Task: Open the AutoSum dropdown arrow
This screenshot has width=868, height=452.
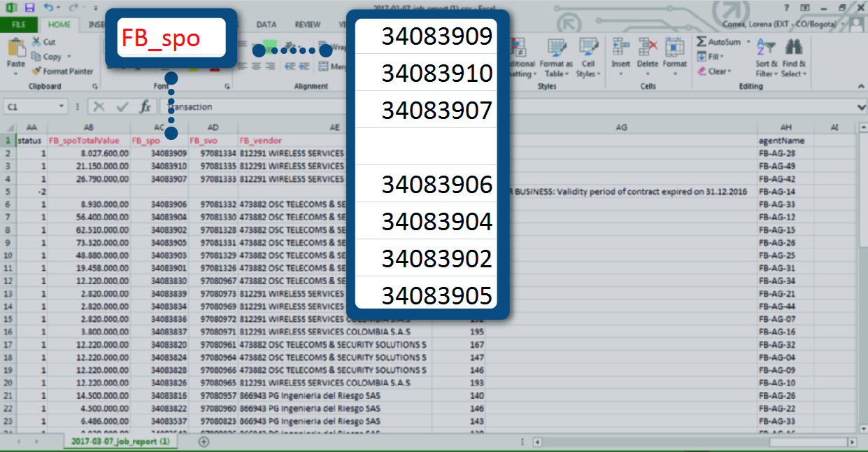Action: coord(748,43)
